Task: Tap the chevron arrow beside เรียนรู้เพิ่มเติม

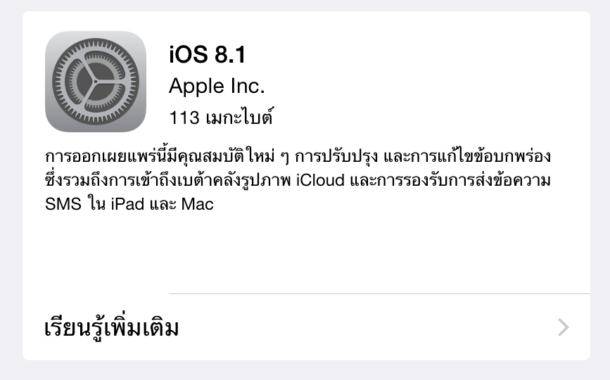Action: coord(563,327)
